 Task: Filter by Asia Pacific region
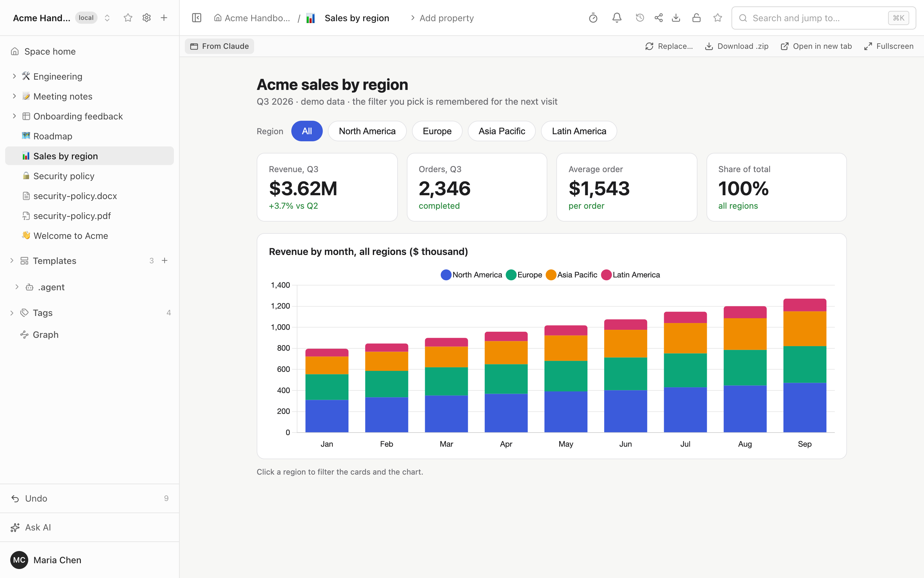[502, 131]
